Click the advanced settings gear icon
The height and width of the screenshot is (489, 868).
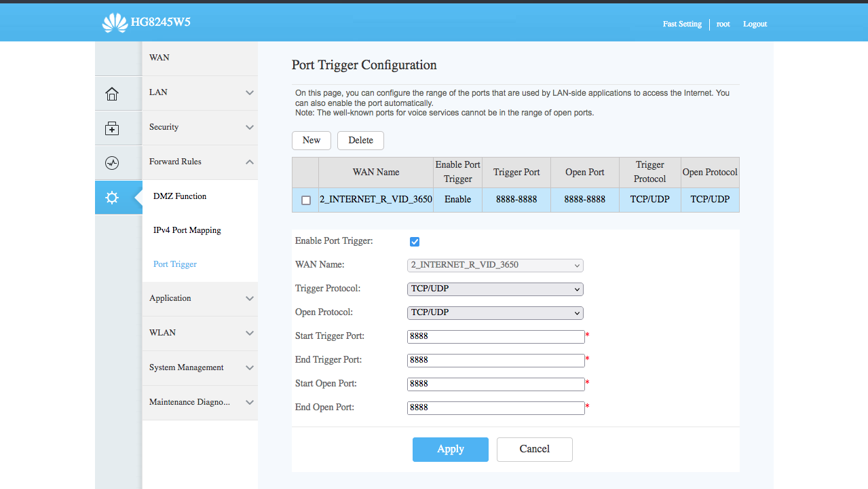[x=112, y=198]
